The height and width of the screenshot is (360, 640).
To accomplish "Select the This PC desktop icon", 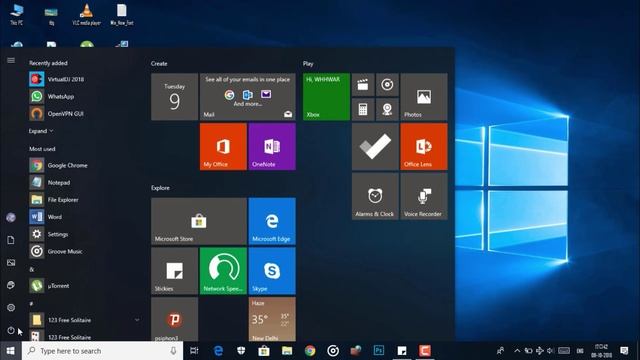I will point(17,15).
